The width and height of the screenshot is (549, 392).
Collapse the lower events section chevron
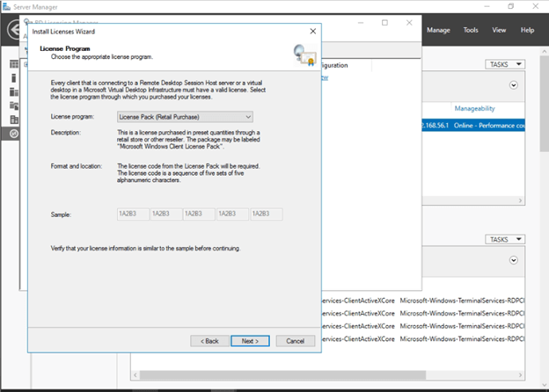[514, 261]
